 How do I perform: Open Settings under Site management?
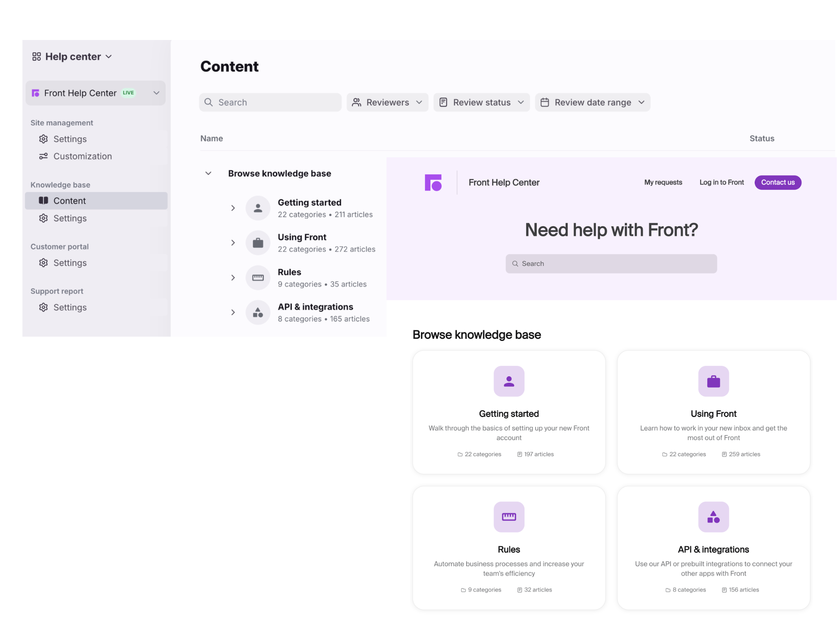click(x=96, y=139)
